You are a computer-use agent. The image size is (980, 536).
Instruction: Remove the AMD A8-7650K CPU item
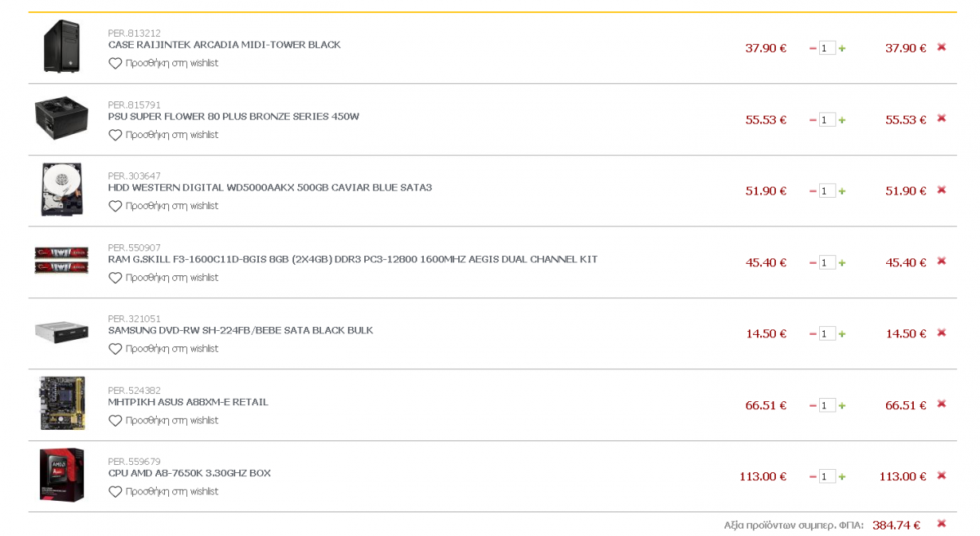(x=941, y=476)
